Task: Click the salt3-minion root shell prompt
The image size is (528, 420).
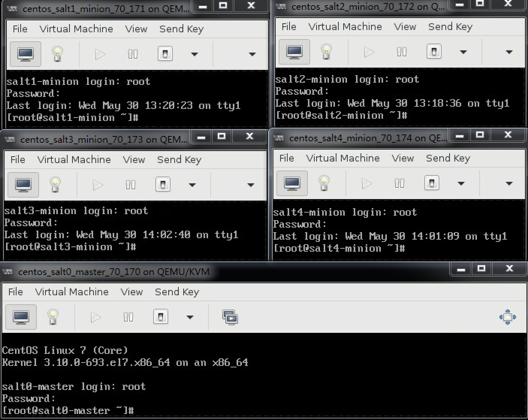Action: coord(71,247)
